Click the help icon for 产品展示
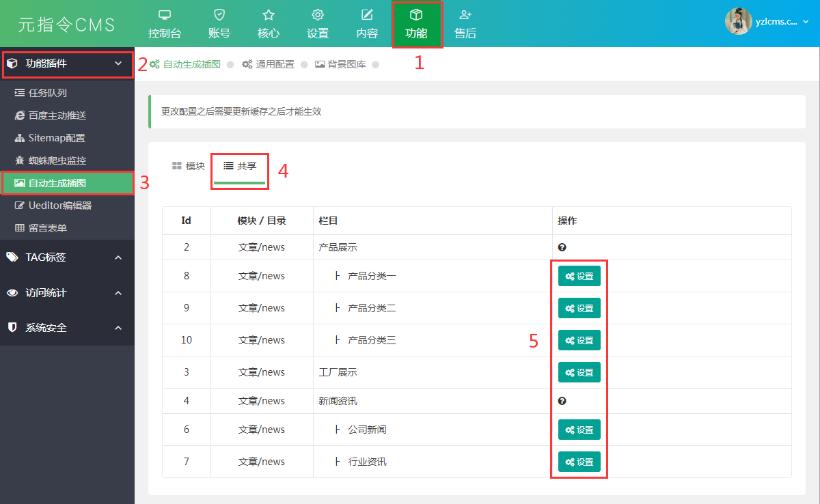 click(562, 247)
